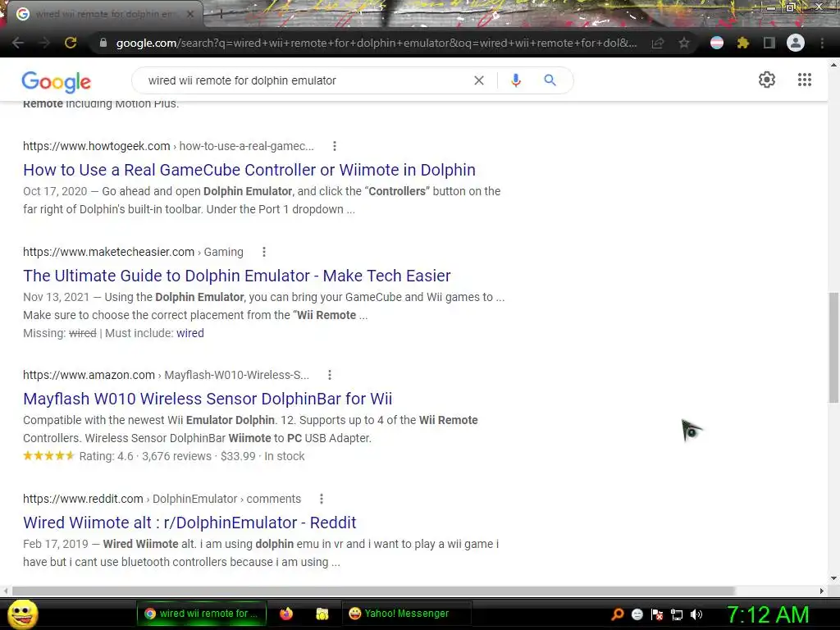Click the page scroll-up arrow
The image size is (840, 630).
[x=833, y=65]
